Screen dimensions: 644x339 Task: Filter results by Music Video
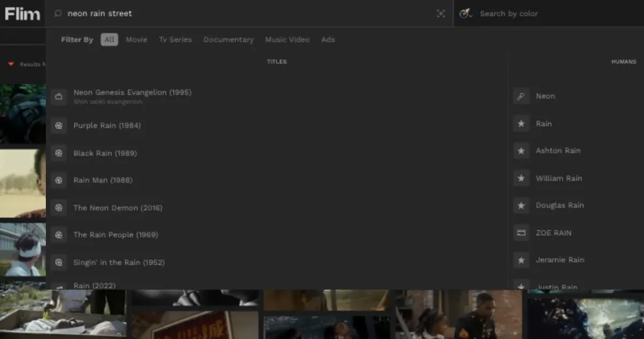coord(287,40)
